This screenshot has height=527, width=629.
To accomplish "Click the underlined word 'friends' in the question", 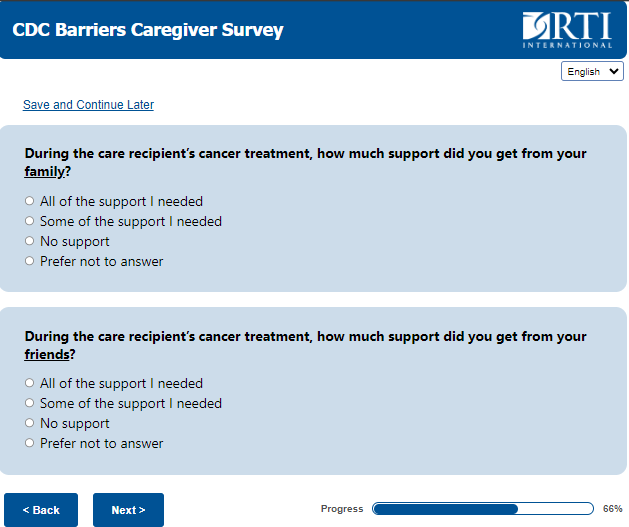I will point(47,354).
